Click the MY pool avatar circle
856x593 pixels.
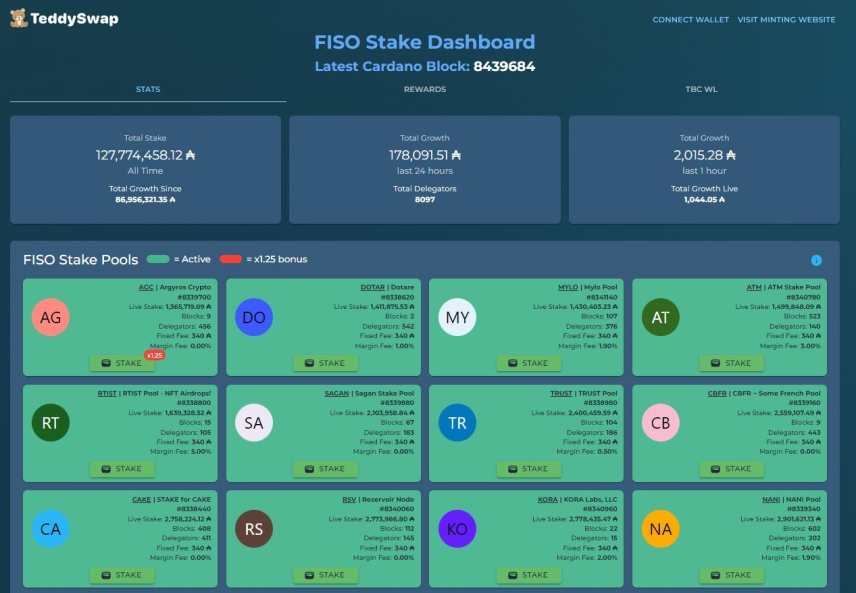457,317
